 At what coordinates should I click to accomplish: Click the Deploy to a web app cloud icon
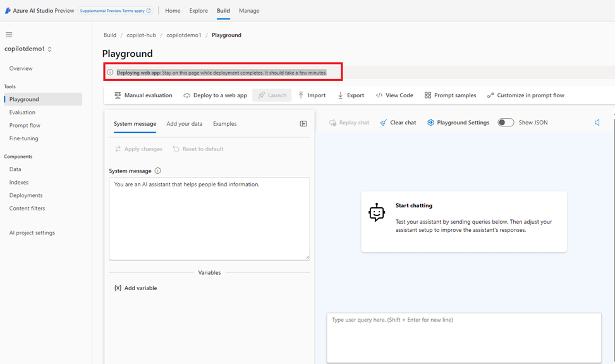click(187, 95)
